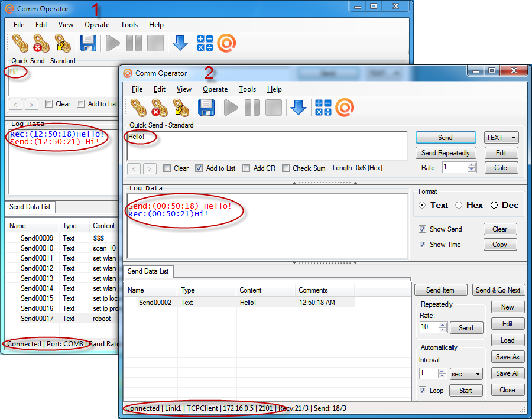Click the Quick Send button next to TEXT

446,138
